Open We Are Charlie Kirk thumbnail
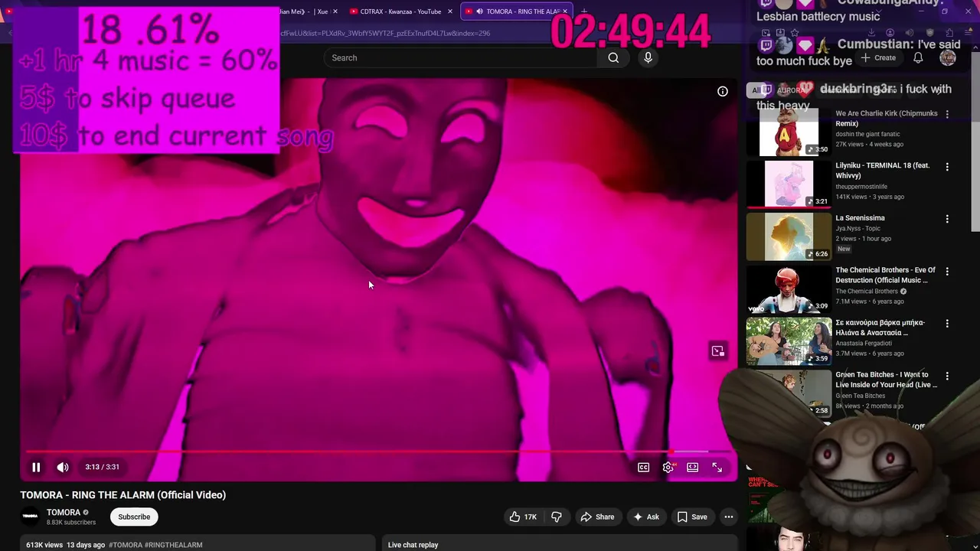The height and width of the screenshot is (551, 980). [789, 132]
